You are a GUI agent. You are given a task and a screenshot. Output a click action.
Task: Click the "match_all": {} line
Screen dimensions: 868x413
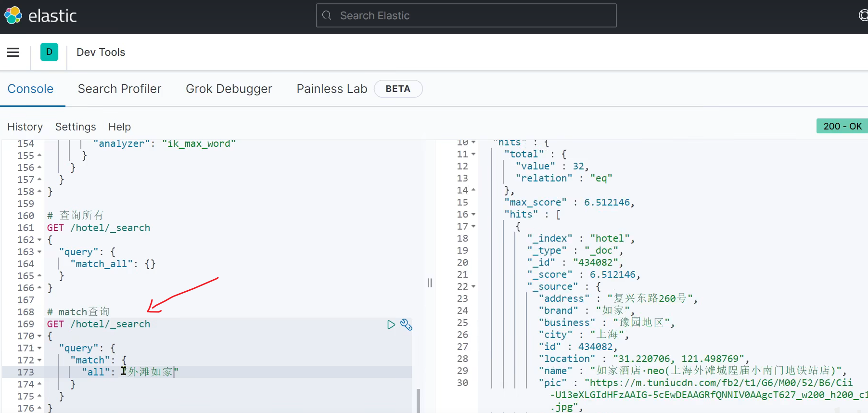pyautogui.click(x=113, y=264)
